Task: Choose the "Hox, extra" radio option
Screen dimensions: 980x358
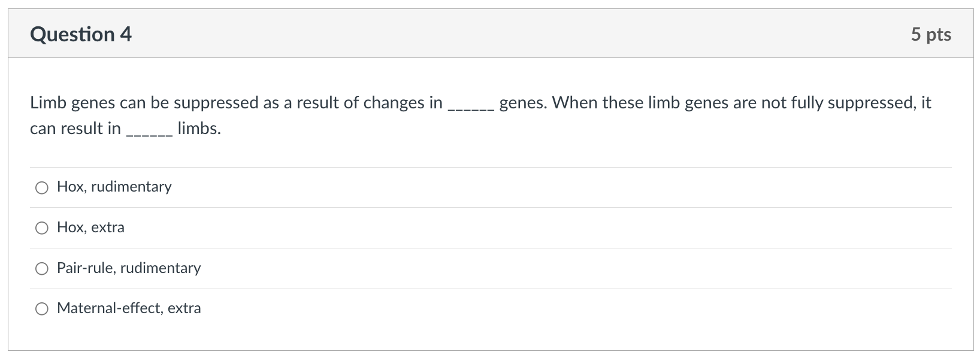Action: click(x=42, y=228)
